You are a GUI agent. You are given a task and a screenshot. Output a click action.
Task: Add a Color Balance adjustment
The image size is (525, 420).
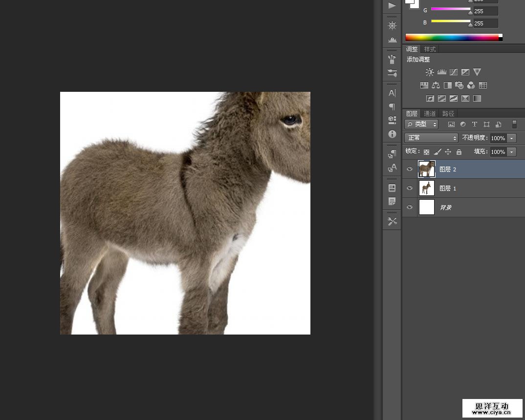[436, 85]
